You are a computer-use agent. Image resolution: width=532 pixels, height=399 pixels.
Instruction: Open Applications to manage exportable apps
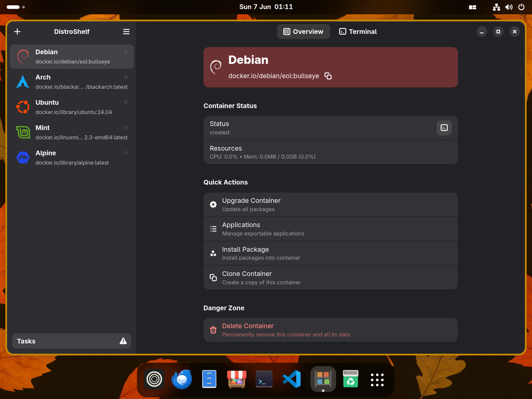tap(331, 229)
